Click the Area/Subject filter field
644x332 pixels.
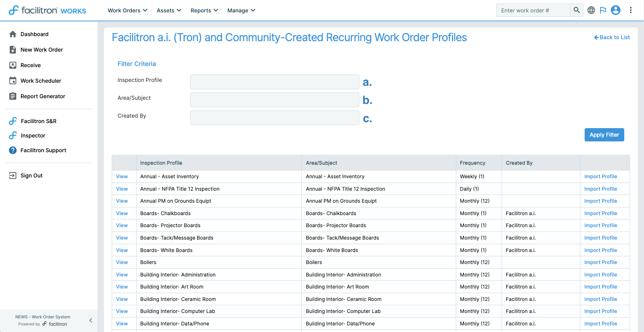274,100
